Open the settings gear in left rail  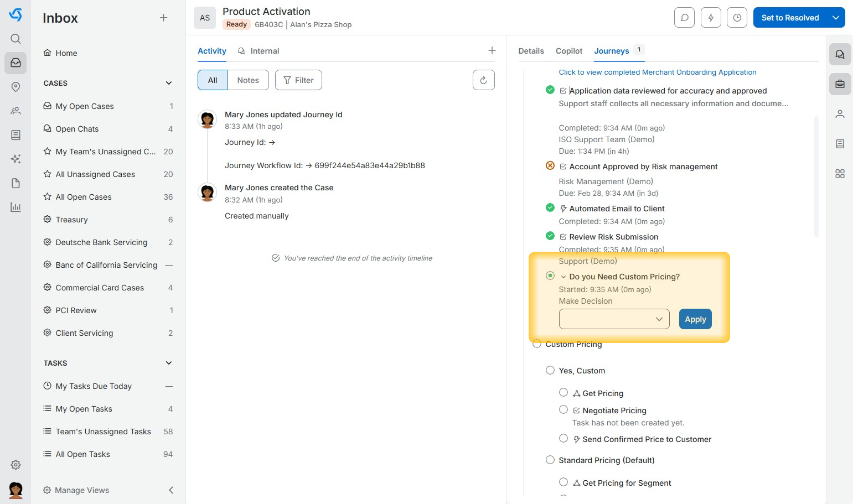(15, 465)
